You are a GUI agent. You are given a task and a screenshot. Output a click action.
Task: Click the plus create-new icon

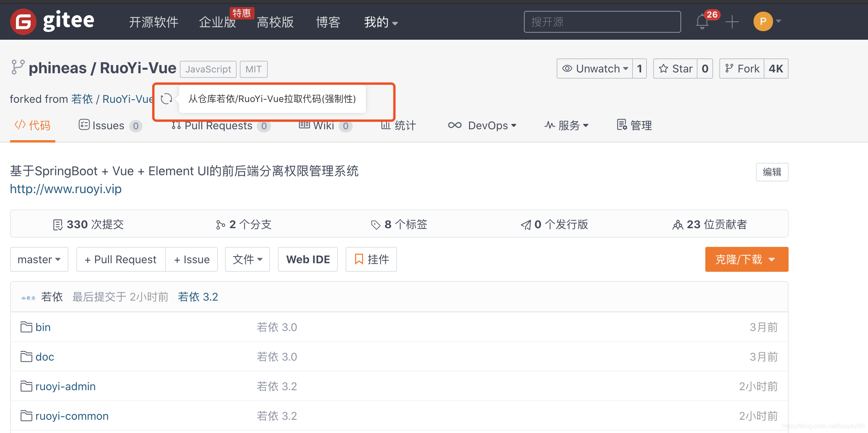732,22
